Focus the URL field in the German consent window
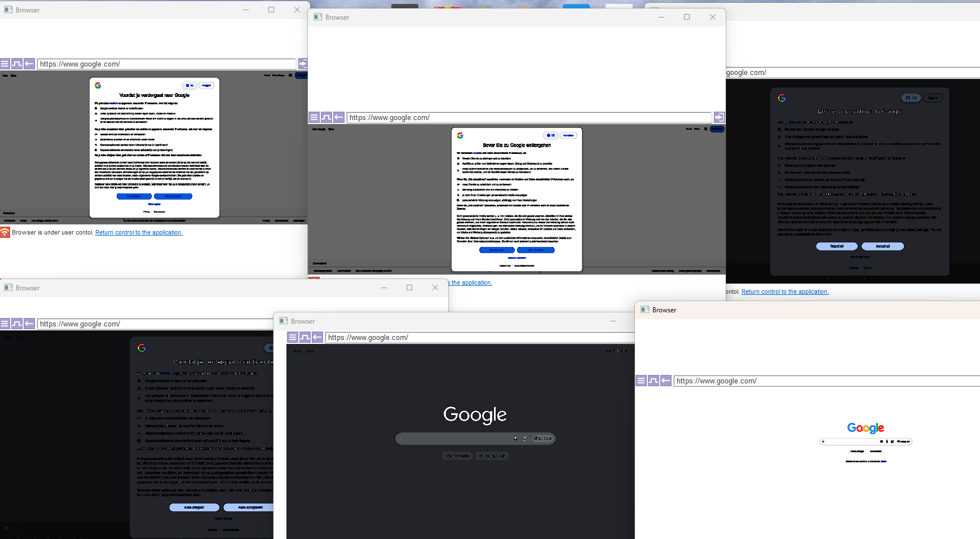This screenshot has height=539, width=980. (529, 117)
